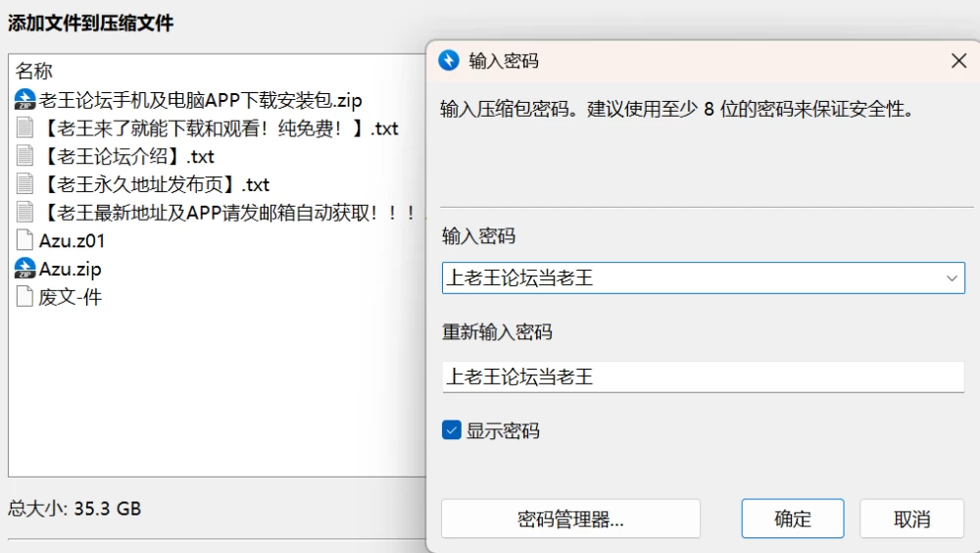This screenshot has width=980, height=553.
Task: Click the file icon beside 【老王最新地址及APP请发邮箱
Action: click(25, 212)
